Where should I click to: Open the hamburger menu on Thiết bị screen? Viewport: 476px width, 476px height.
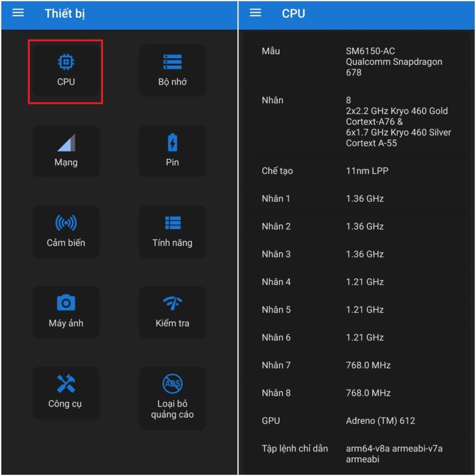17,12
